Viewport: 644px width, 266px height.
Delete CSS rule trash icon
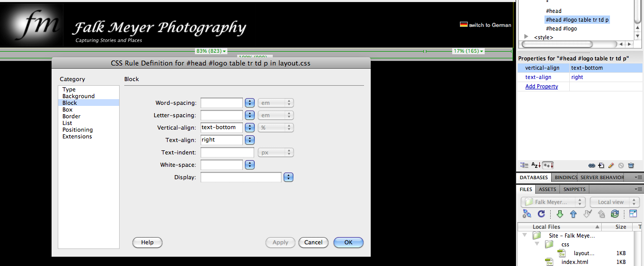coord(631,165)
